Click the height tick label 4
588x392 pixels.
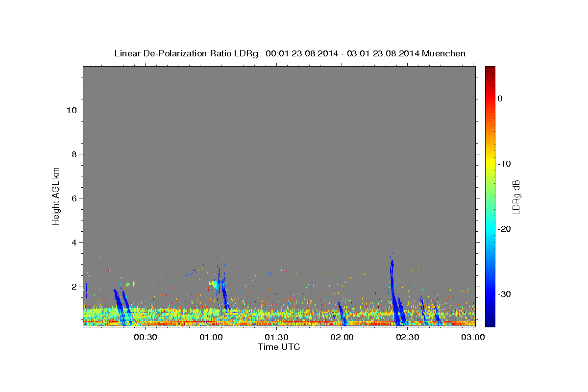[x=74, y=243]
